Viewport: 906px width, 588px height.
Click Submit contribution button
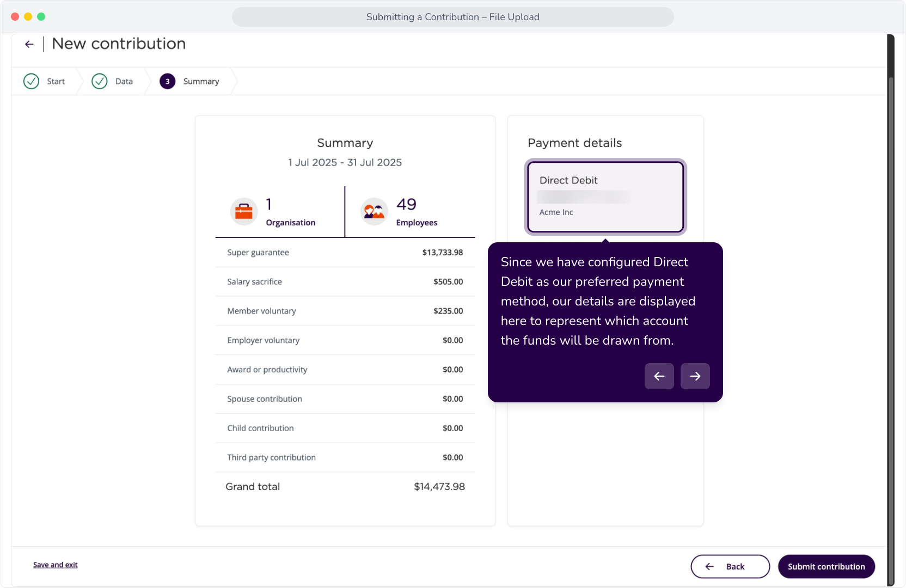coord(827,566)
